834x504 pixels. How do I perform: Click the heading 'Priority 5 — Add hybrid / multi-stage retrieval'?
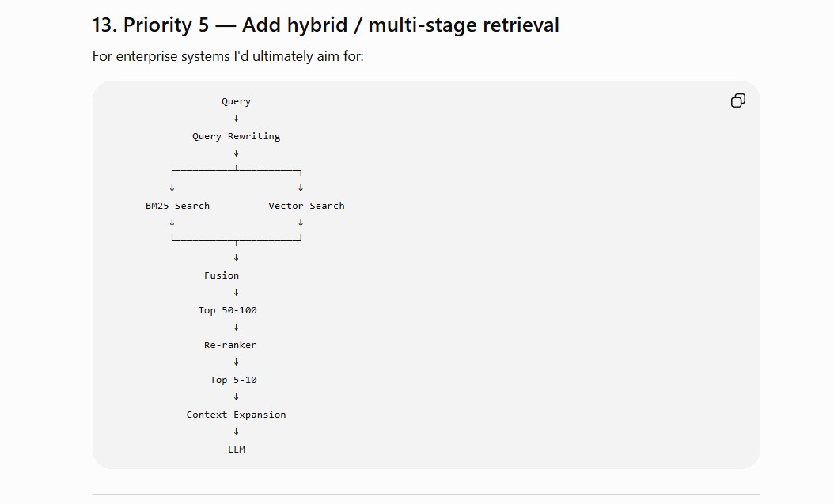(341, 25)
